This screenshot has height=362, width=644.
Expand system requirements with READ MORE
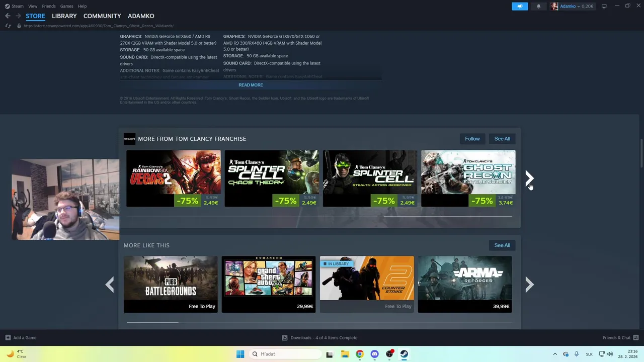pos(251,85)
